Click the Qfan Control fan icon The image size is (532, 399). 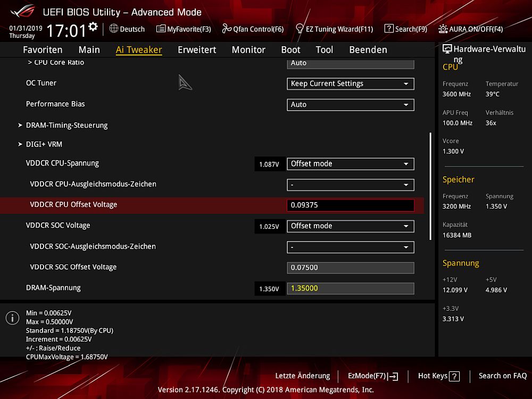click(x=227, y=29)
